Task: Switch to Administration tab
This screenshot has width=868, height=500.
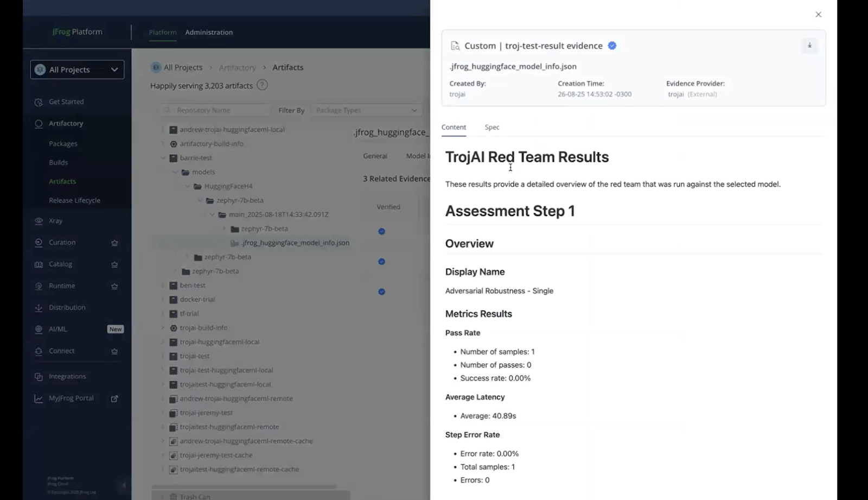Action: (209, 32)
